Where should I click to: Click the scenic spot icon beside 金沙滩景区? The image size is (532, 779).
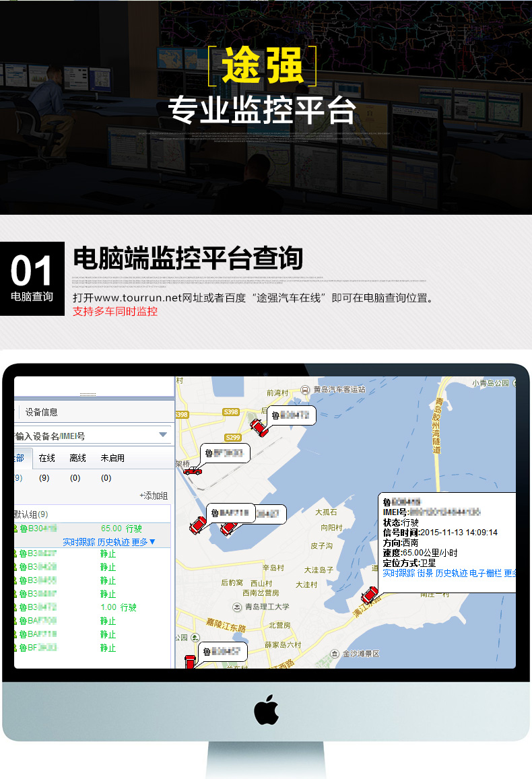[335, 654]
